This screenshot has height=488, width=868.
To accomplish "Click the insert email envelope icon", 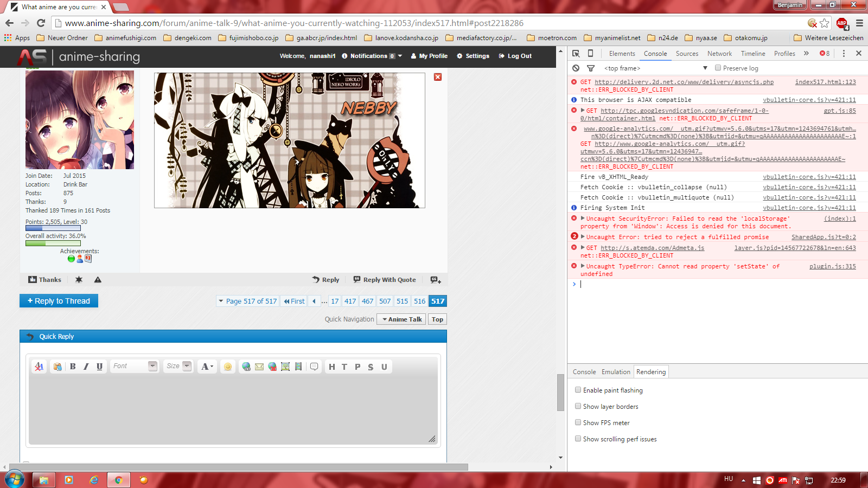I will [x=259, y=367].
